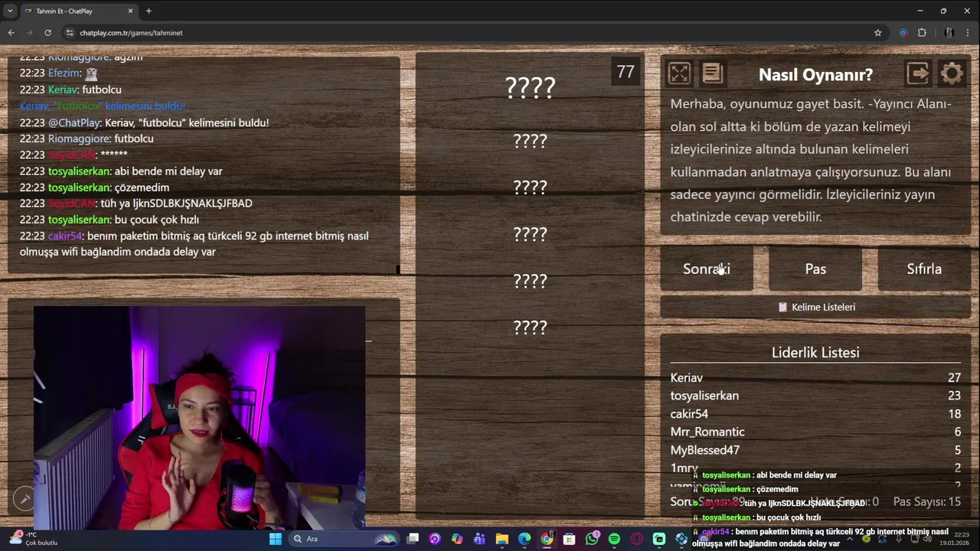Image resolution: width=980 pixels, height=551 pixels.
Task: Open the word list document icon
Action: click(712, 73)
